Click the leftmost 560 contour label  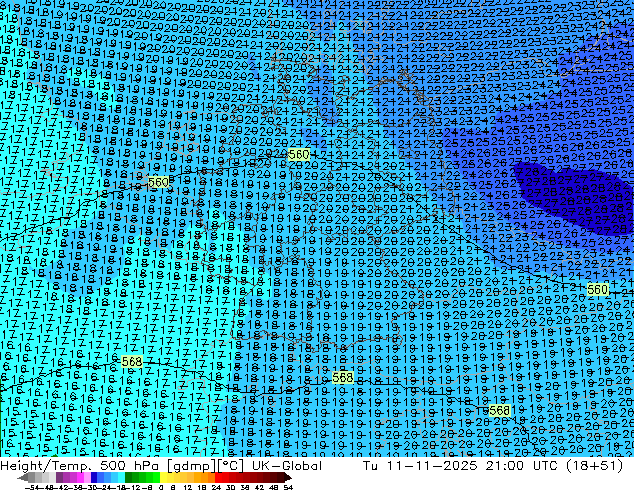point(158,183)
